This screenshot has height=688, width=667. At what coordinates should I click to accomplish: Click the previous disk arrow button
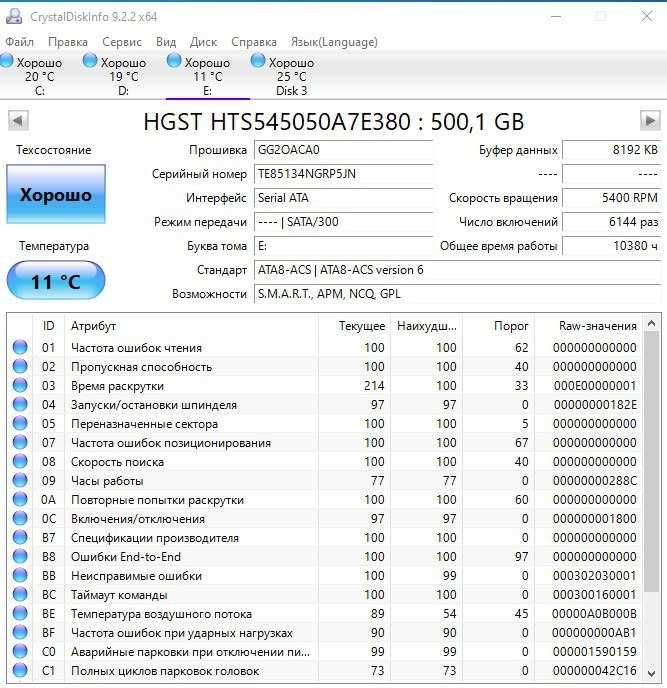tap(18, 120)
